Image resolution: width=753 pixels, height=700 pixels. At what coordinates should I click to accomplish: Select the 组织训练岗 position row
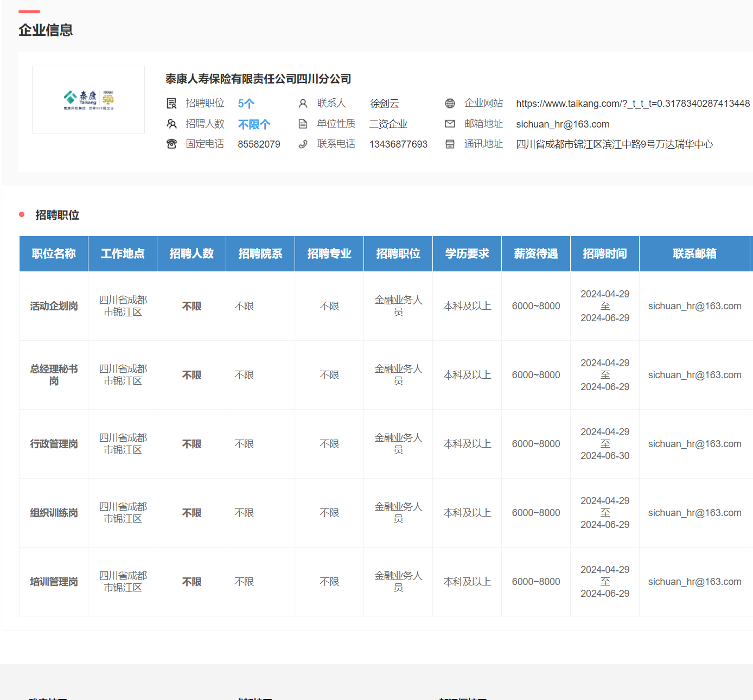pos(54,513)
